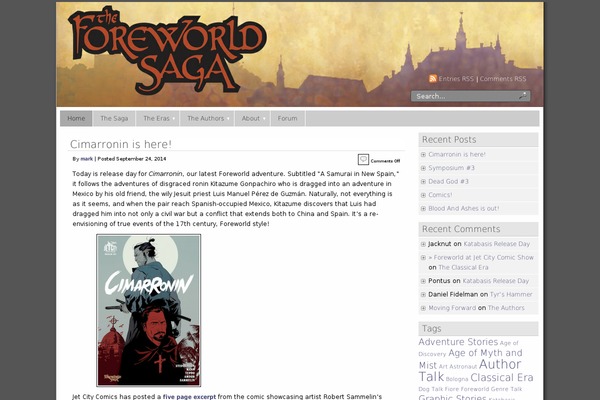Open The Authors comment link in sidebar
The image size is (600, 400).
[x=506, y=308]
